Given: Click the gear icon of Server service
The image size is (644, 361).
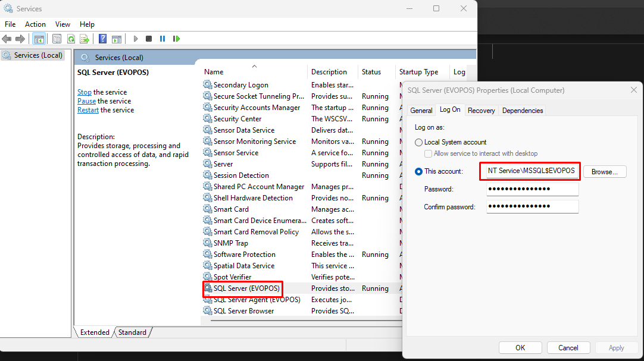Looking at the screenshot, I should point(208,164).
